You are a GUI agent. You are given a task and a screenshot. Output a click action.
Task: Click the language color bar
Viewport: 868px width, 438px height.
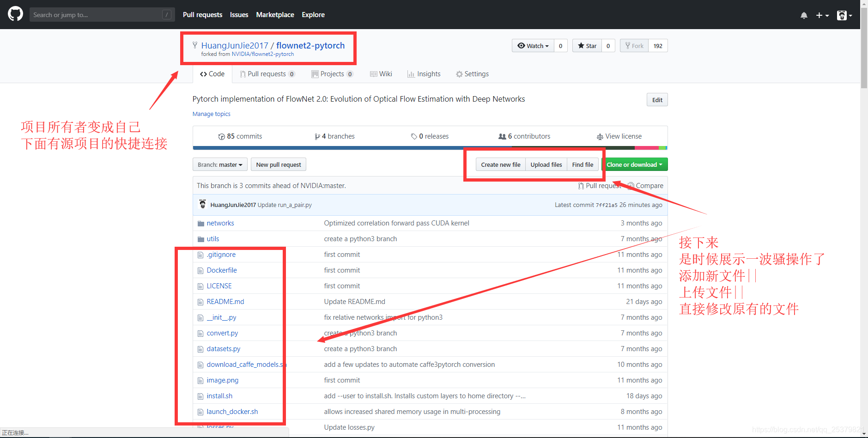tap(430, 148)
